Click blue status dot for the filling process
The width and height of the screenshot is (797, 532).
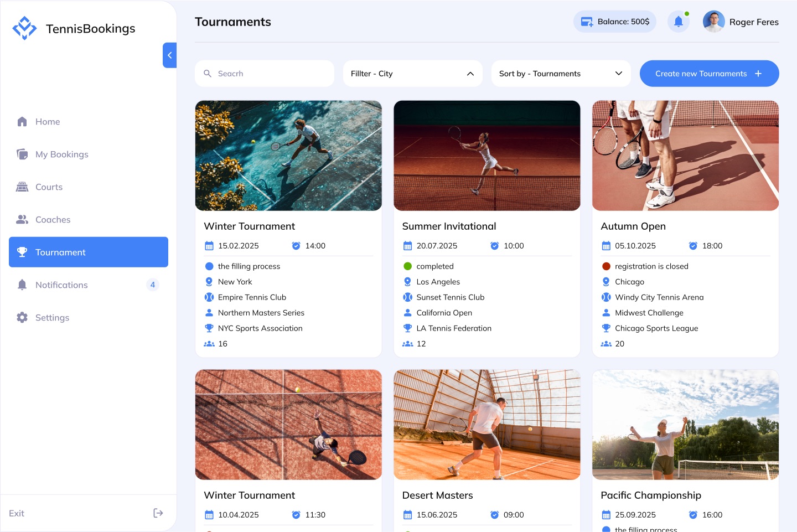click(x=209, y=266)
